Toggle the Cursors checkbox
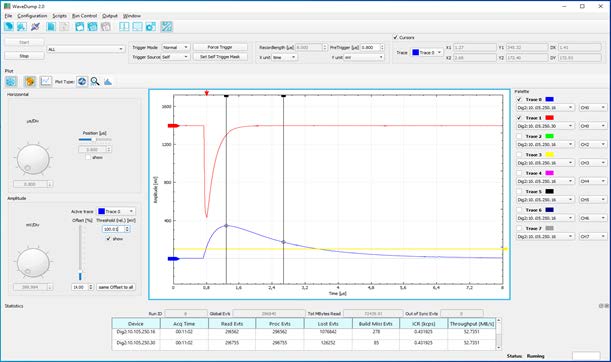 point(396,37)
